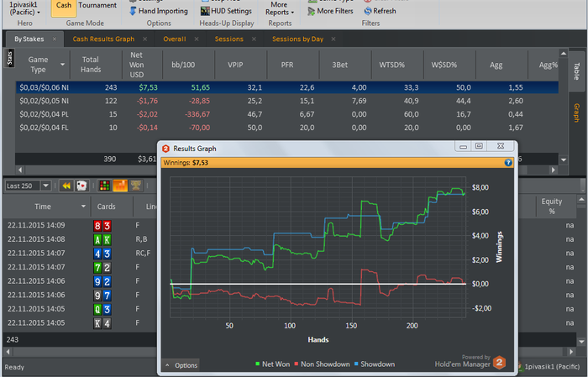Screen dimensions: 588x377
Task: Open the Last 250 hands dropdown arrow
Action: point(45,186)
